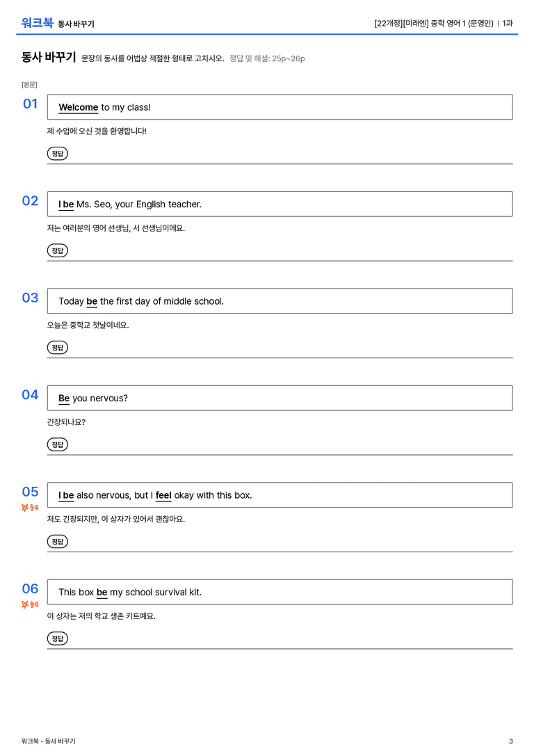Click the 정답 badge under question 05
Viewport: 534px width, 756px height.
click(57, 541)
